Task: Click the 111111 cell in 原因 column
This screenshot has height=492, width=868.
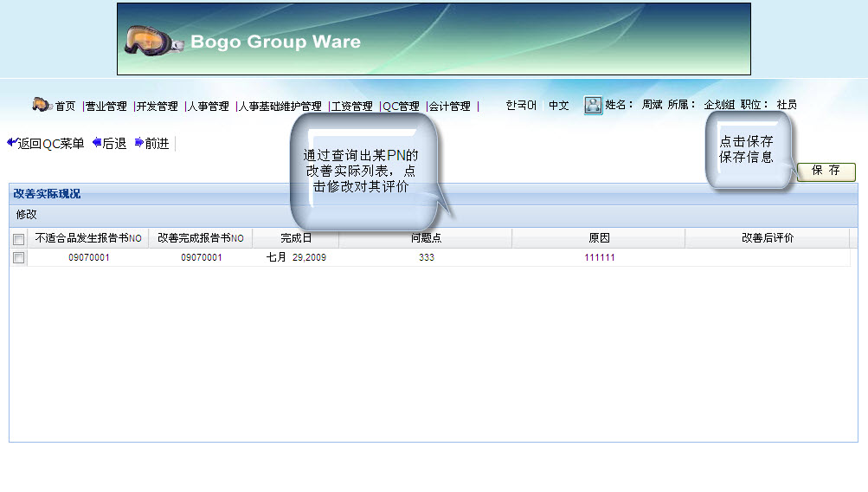Action: 599,258
